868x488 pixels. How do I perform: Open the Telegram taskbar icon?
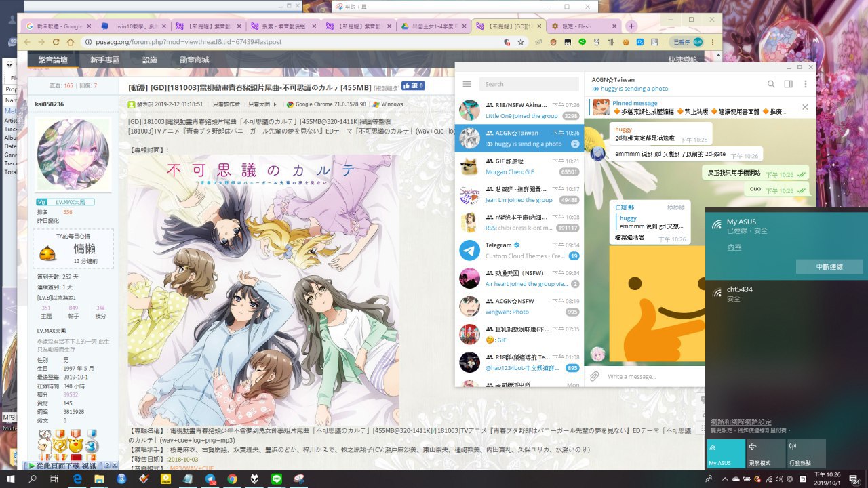click(x=210, y=479)
